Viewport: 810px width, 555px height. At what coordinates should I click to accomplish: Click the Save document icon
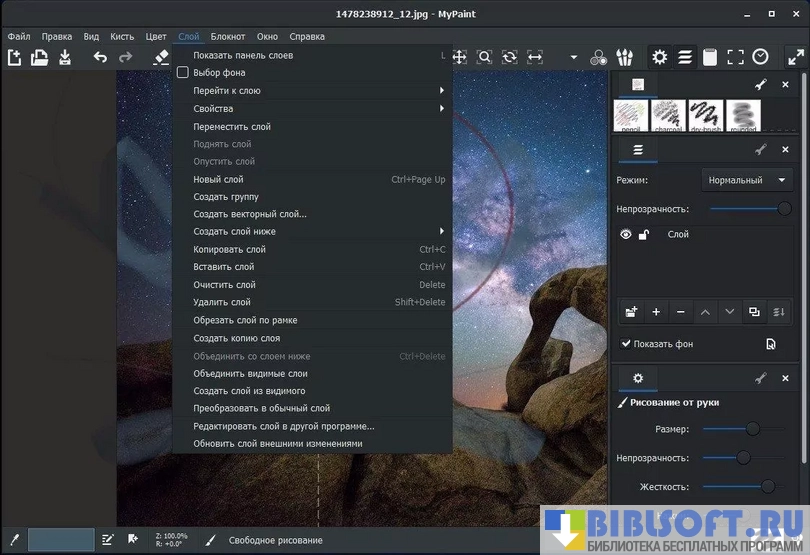point(65,58)
